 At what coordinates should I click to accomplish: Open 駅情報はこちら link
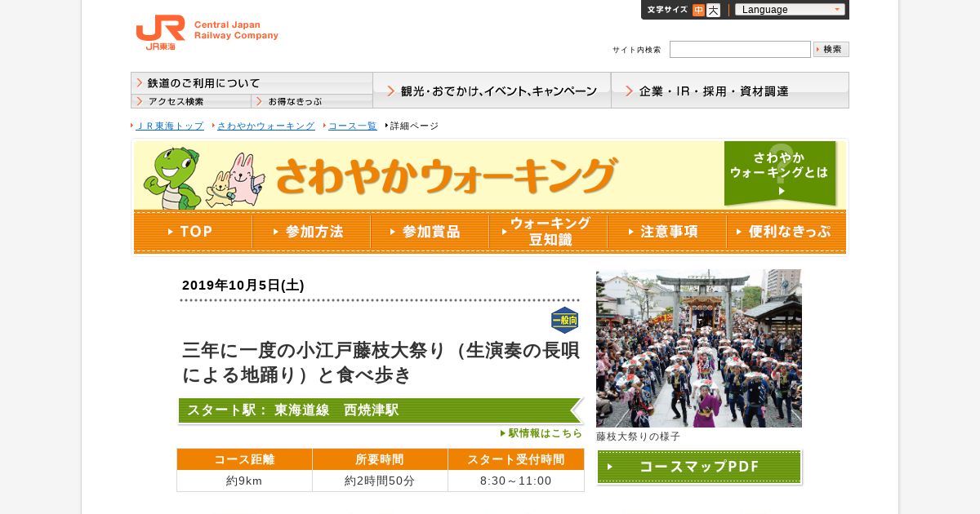click(x=541, y=433)
